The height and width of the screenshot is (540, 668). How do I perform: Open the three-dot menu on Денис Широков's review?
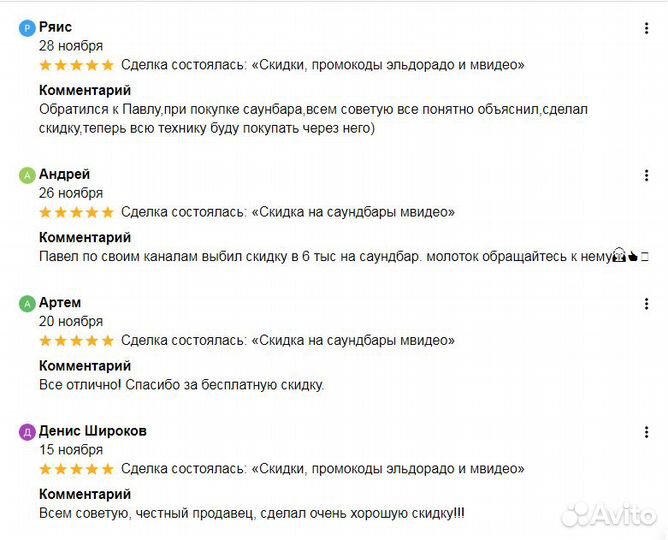pyautogui.click(x=646, y=431)
